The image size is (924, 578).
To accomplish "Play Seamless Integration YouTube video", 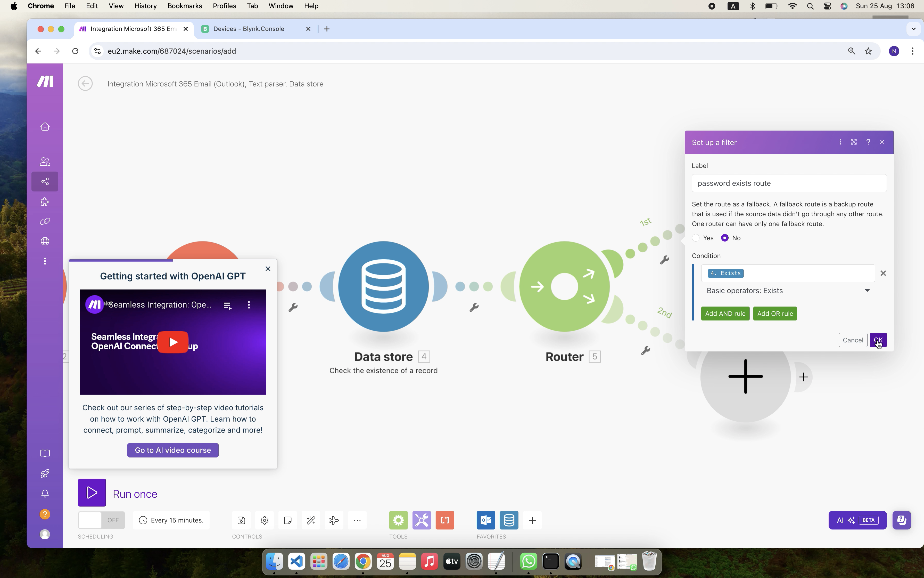I will click(x=173, y=342).
